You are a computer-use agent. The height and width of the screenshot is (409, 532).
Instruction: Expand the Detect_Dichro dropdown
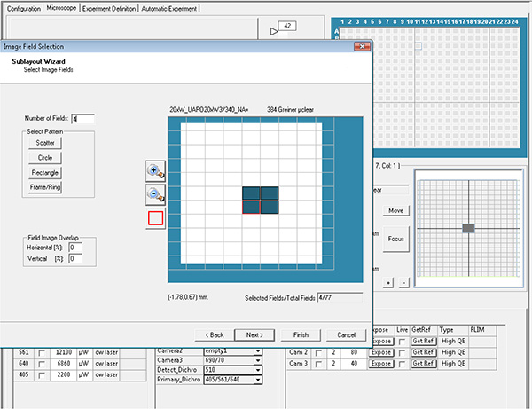click(x=258, y=370)
